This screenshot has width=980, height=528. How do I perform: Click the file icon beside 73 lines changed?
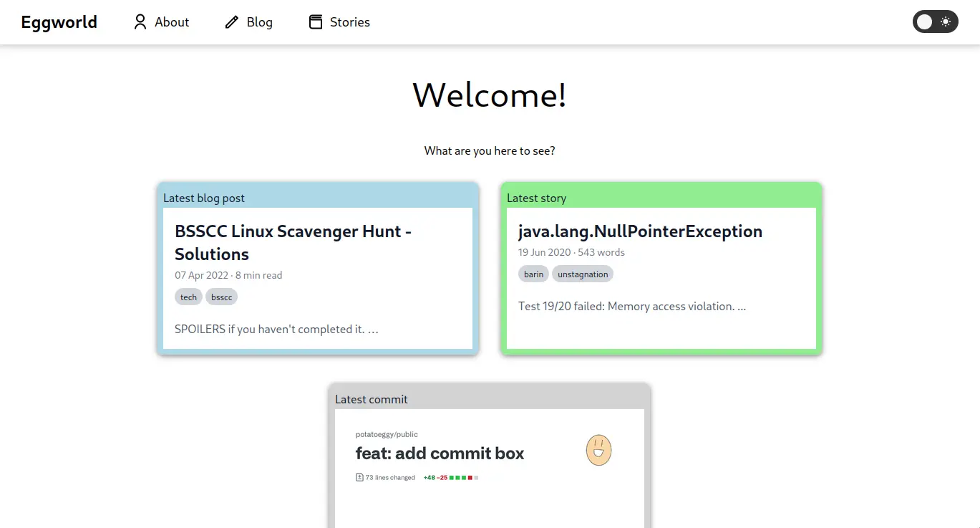click(x=359, y=477)
